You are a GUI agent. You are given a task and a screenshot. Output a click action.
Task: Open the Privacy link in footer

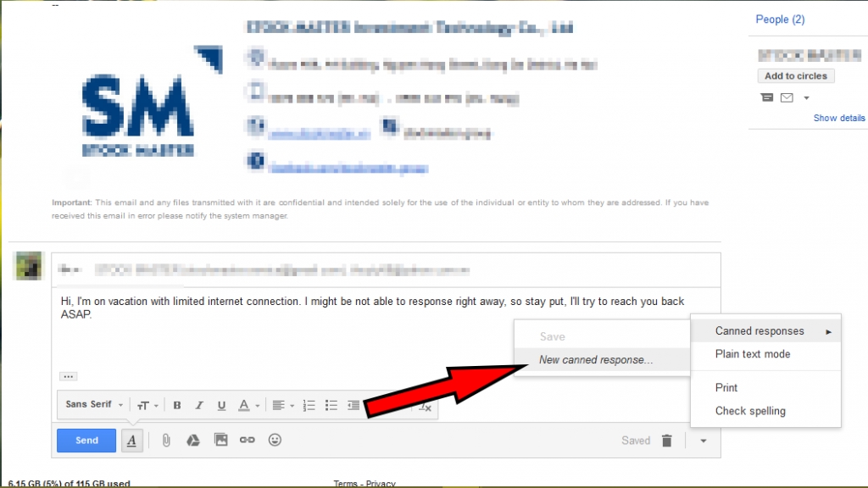(x=381, y=483)
